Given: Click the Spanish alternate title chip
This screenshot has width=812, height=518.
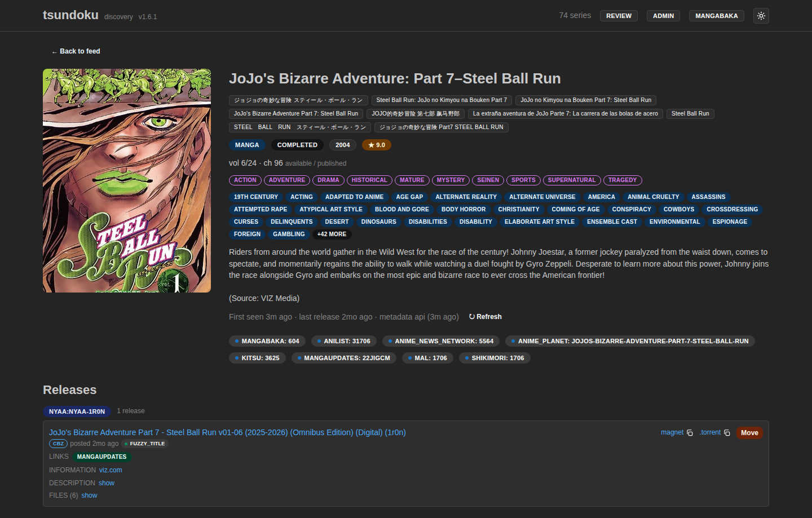Looking at the screenshot, I should click(566, 114).
